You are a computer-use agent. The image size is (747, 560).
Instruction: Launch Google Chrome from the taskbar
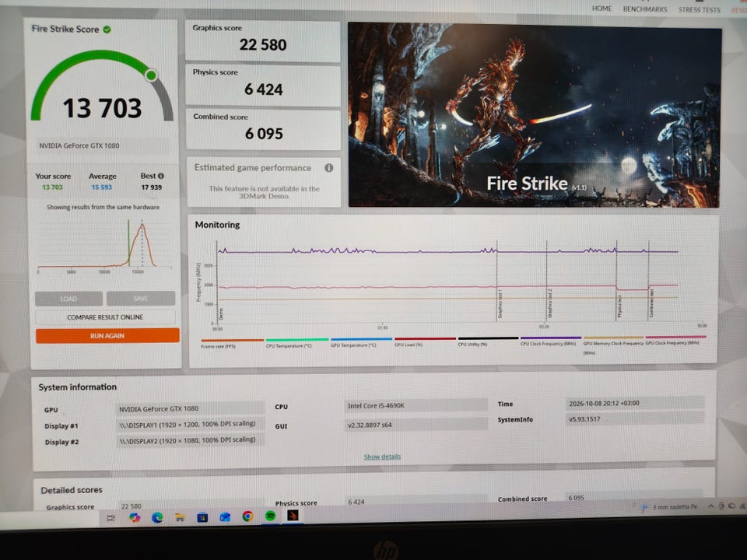247,516
